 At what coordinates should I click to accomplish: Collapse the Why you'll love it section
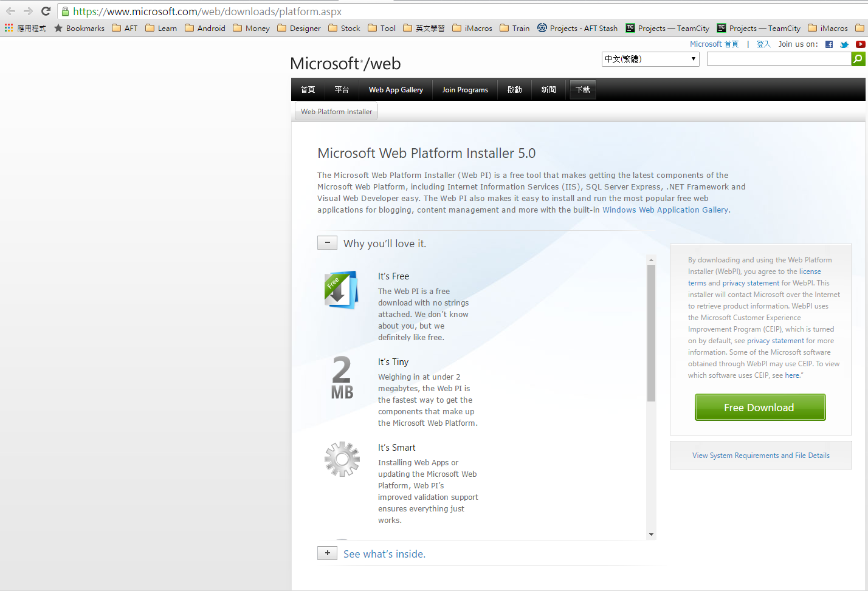327,243
